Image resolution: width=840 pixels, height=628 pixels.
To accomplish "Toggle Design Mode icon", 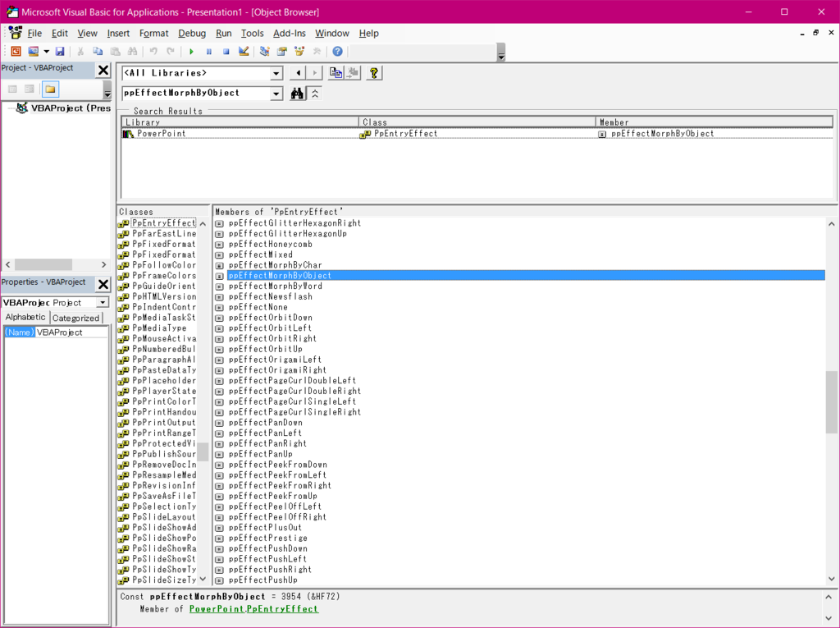I will (x=244, y=52).
